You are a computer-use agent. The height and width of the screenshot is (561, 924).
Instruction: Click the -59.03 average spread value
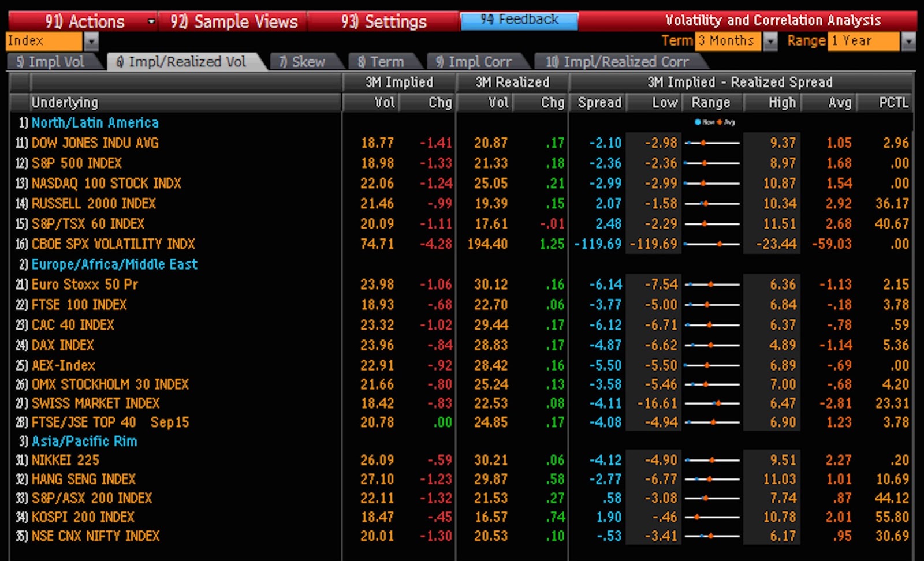tap(832, 244)
